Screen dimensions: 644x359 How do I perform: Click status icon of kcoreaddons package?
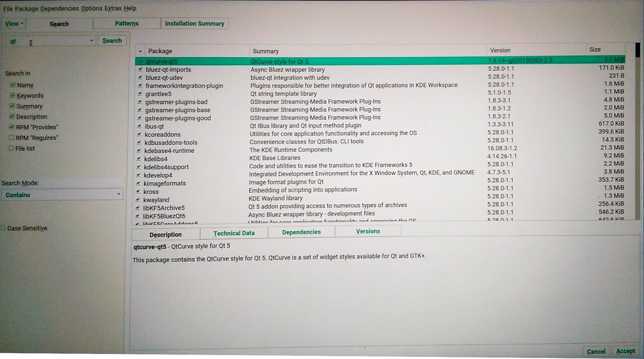pyautogui.click(x=139, y=134)
